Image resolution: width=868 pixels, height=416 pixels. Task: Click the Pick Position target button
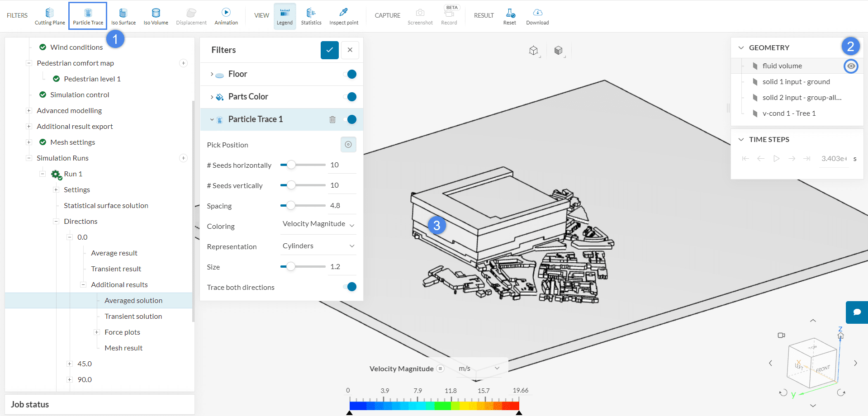pyautogui.click(x=348, y=145)
